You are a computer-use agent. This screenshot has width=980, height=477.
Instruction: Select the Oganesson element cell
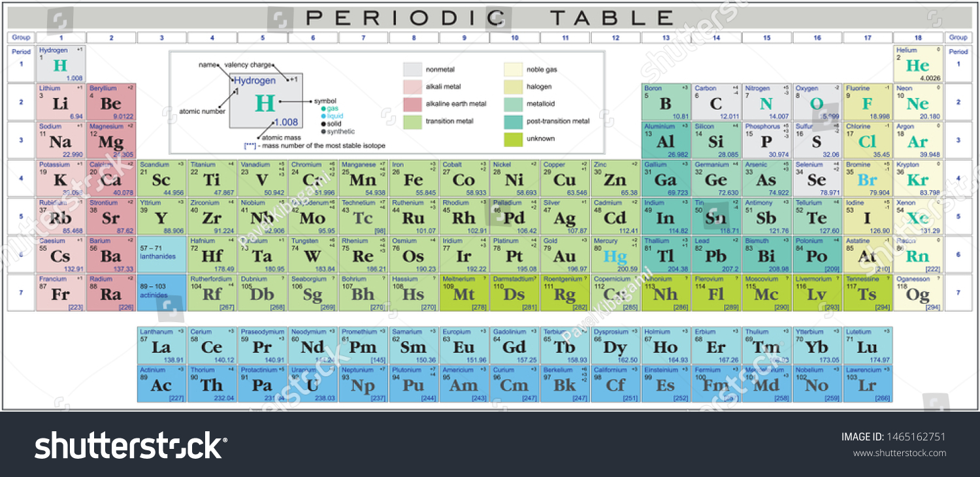918,293
